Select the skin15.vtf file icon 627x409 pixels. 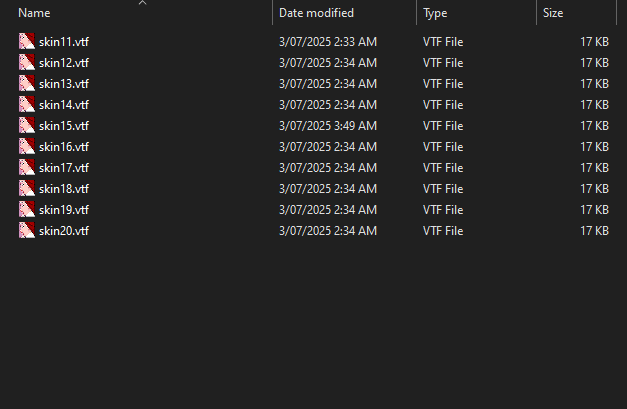pyautogui.click(x=26, y=126)
